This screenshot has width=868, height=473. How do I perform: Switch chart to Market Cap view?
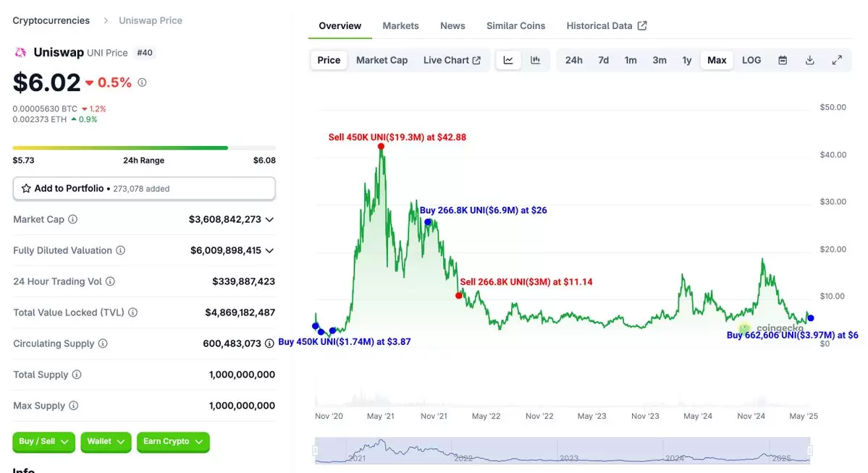(x=382, y=60)
